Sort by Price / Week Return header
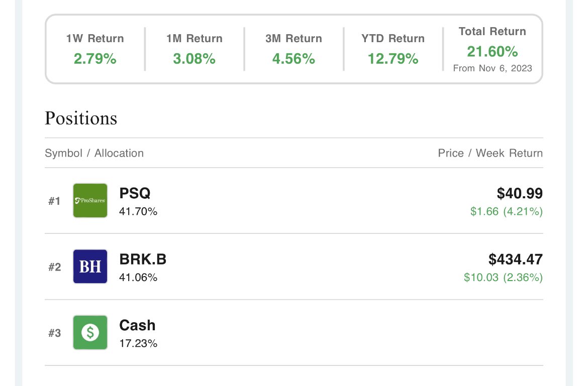 490,153
